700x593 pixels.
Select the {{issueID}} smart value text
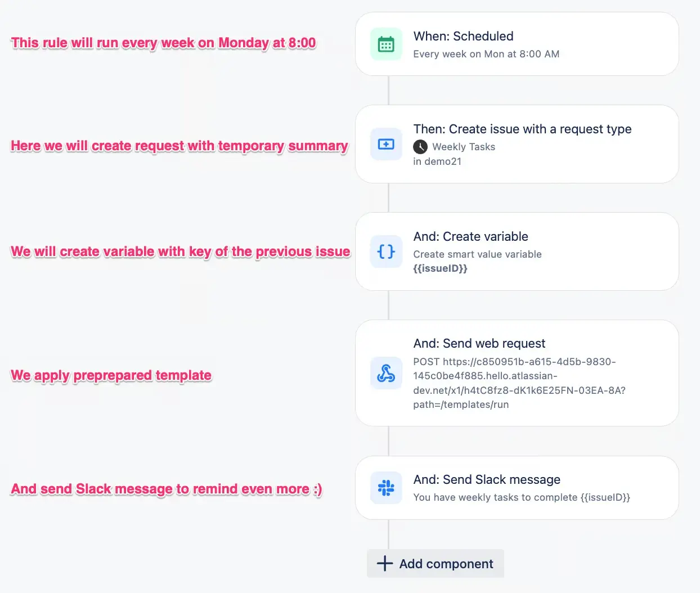(441, 268)
